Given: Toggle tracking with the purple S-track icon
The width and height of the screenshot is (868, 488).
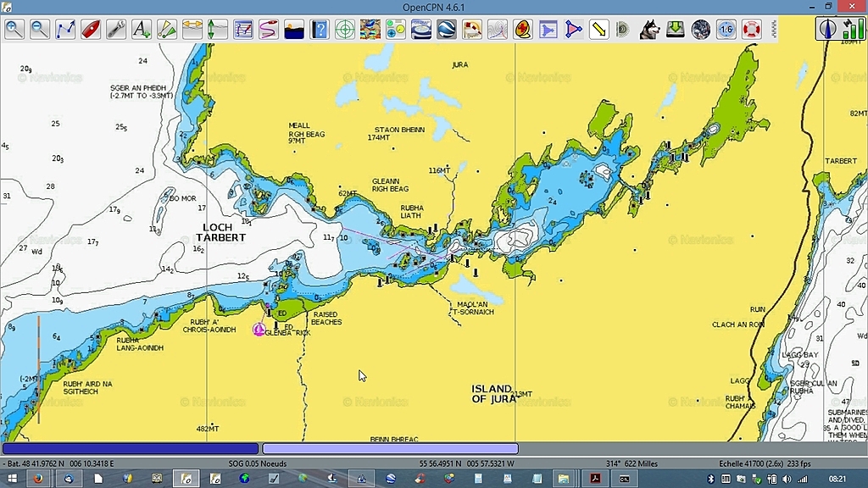Looking at the screenshot, I should coord(269,30).
